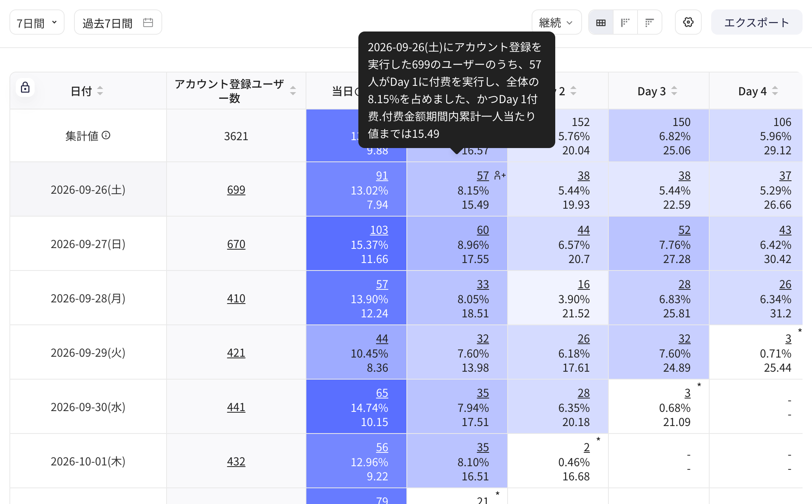Open the settings gear icon
This screenshot has width=812, height=504.
click(x=688, y=22)
